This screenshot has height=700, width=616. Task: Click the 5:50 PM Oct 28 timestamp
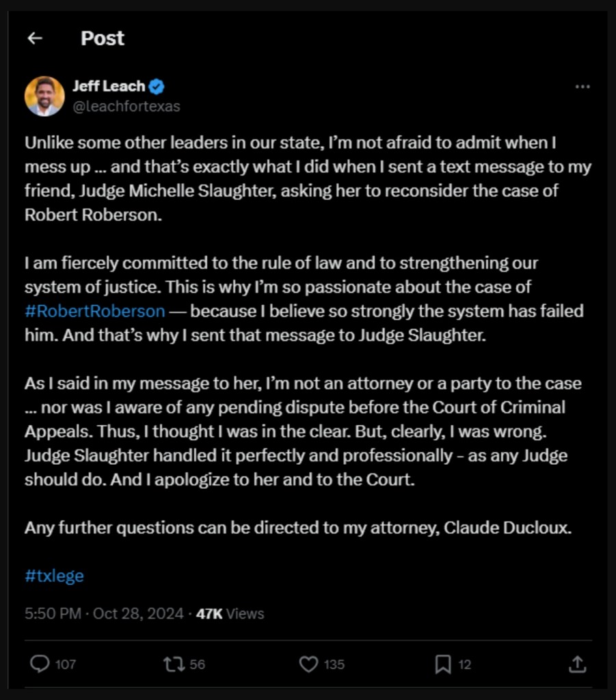[104, 613]
